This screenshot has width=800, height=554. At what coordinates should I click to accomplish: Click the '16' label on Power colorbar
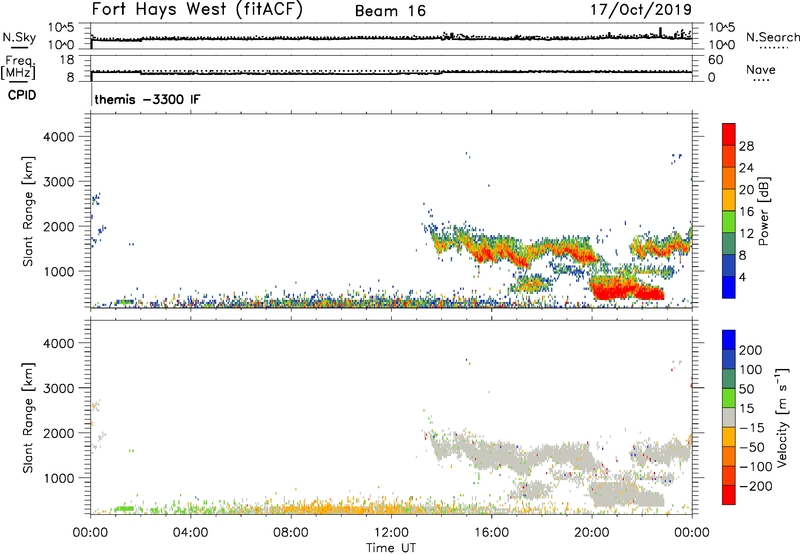746,211
